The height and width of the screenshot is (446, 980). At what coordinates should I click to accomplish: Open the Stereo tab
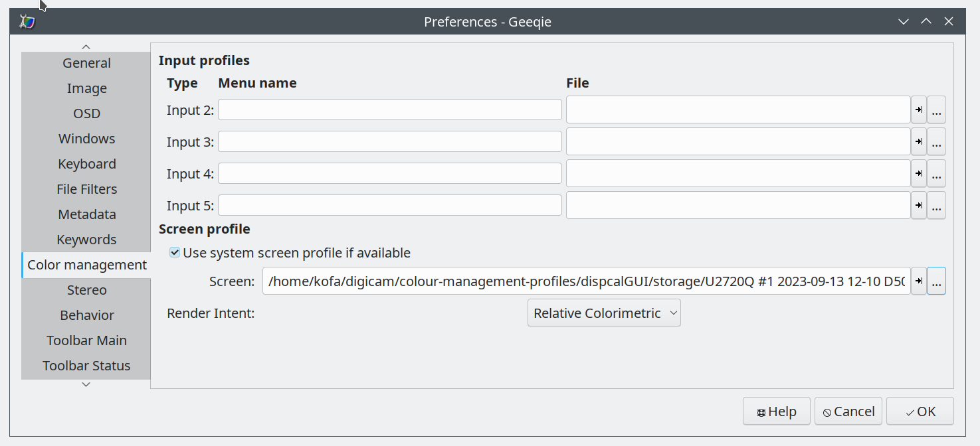point(86,290)
